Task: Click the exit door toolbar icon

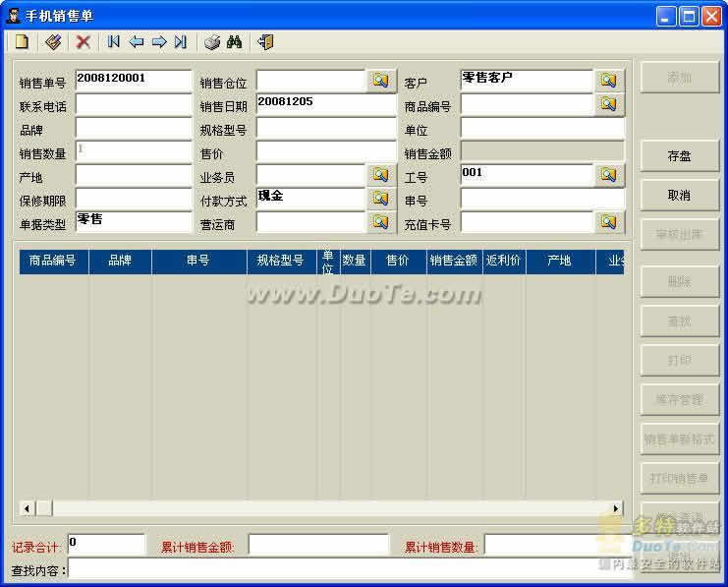Action: tap(265, 42)
